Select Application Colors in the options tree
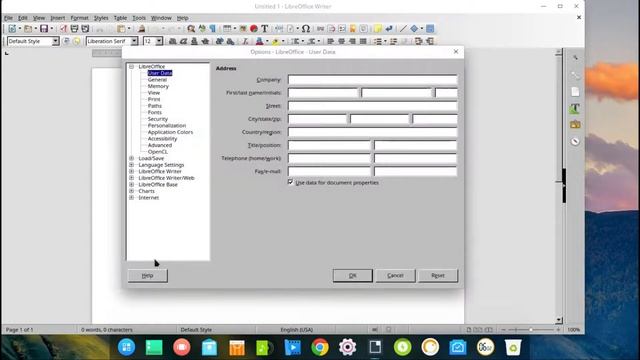 coord(170,132)
